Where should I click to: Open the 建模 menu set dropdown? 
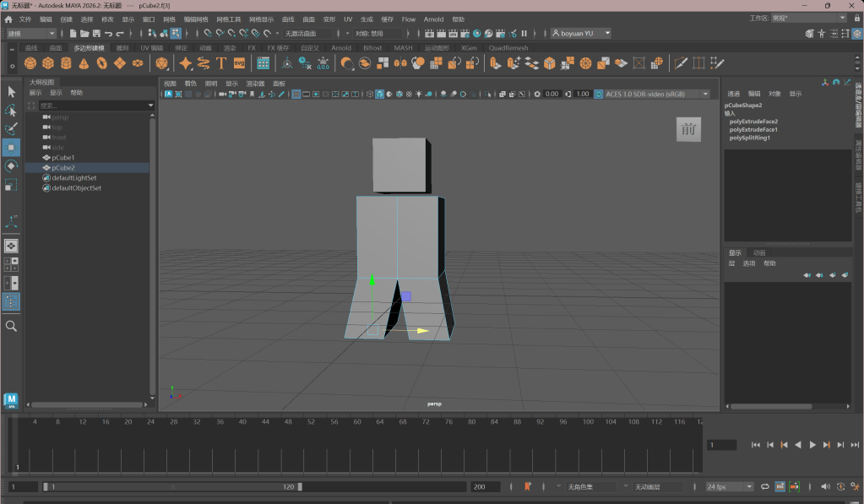coord(31,34)
